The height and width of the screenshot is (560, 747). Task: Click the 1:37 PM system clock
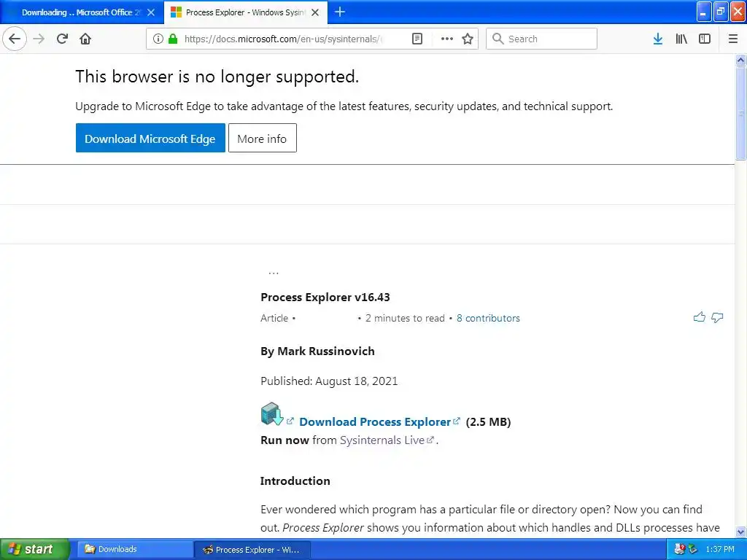[x=720, y=549]
